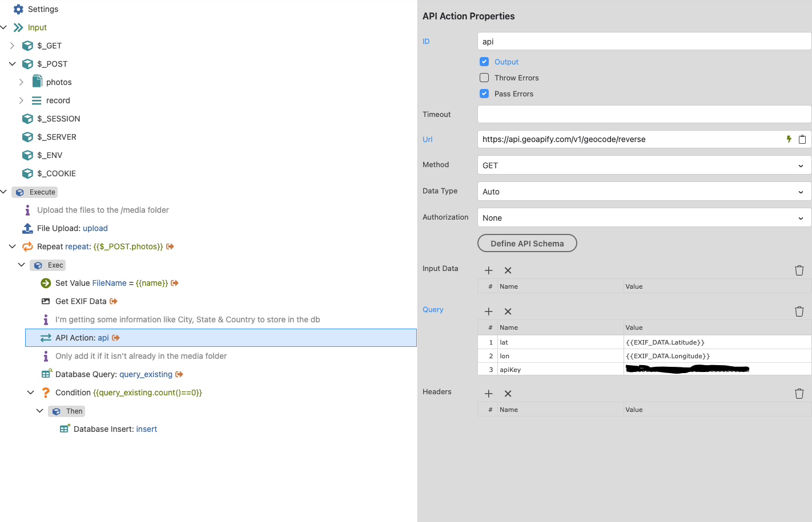Select the Database Query: query_existing step

[112, 374]
